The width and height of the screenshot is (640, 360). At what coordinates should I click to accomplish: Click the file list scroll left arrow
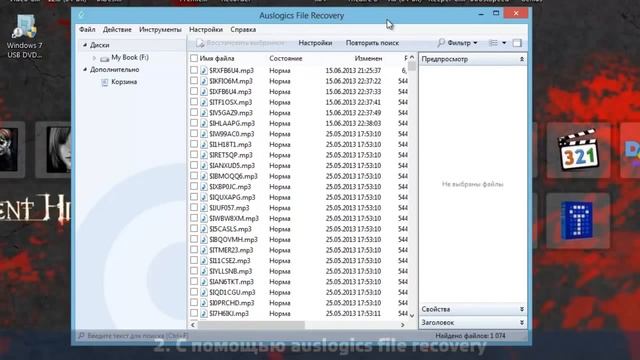coord(193,325)
